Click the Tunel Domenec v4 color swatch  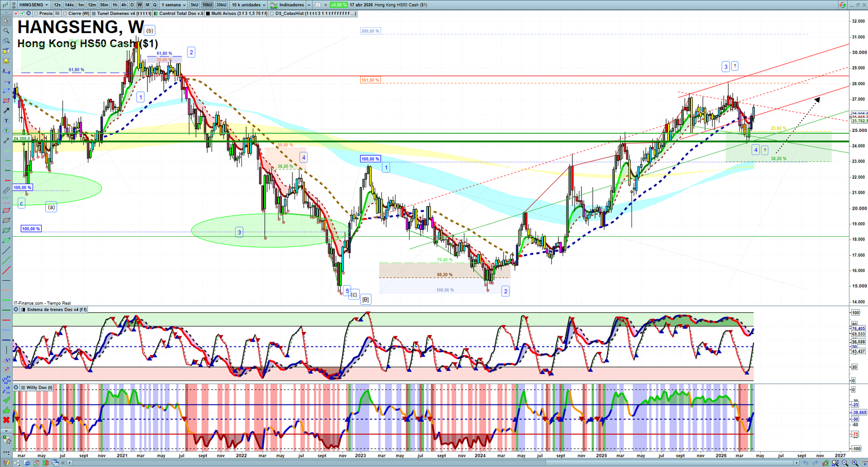[x=94, y=14]
